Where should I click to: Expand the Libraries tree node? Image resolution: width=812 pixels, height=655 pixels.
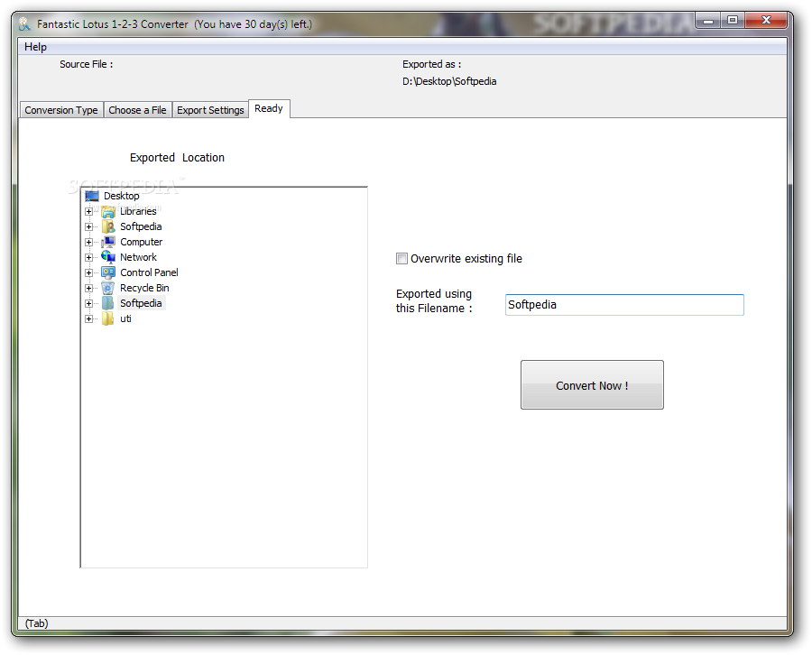coord(89,211)
